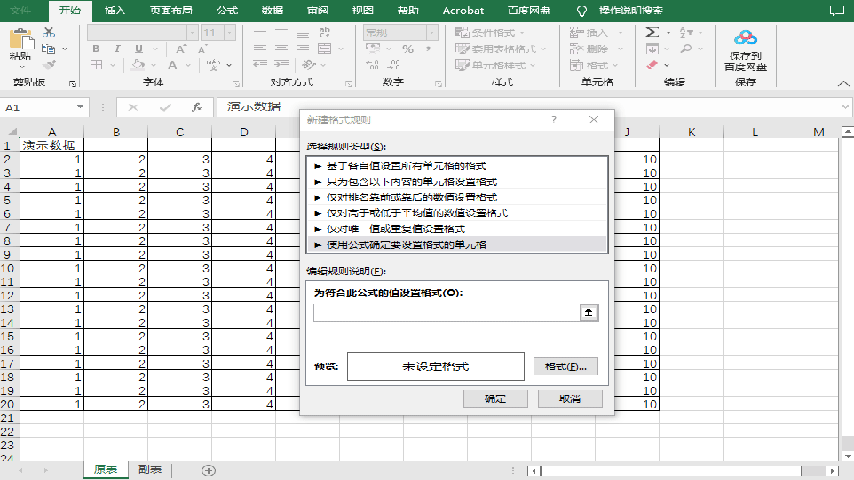Switch to the second sheet tab
The image size is (854, 480).
tap(150, 470)
